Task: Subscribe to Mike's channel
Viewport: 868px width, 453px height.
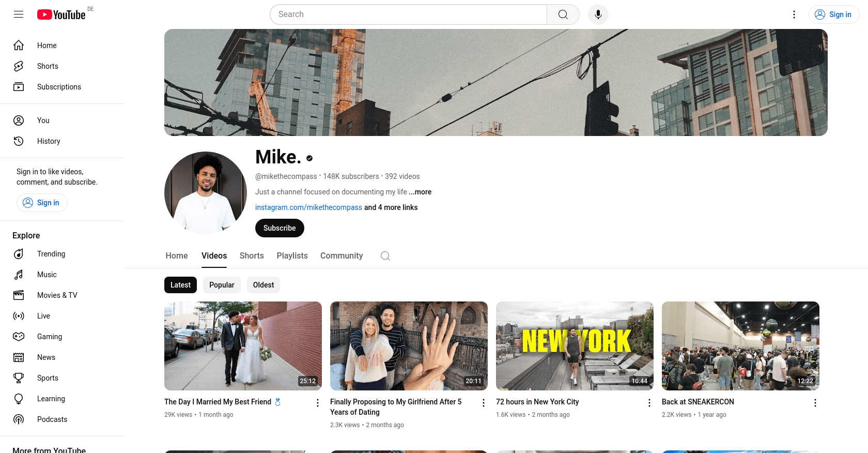Action: point(280,228)
